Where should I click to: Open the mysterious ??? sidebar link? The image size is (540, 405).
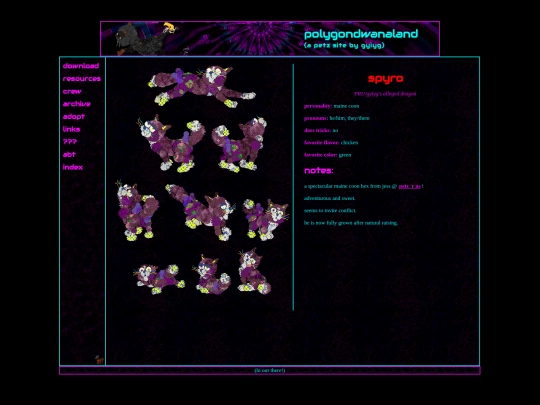tap(70, 142)
